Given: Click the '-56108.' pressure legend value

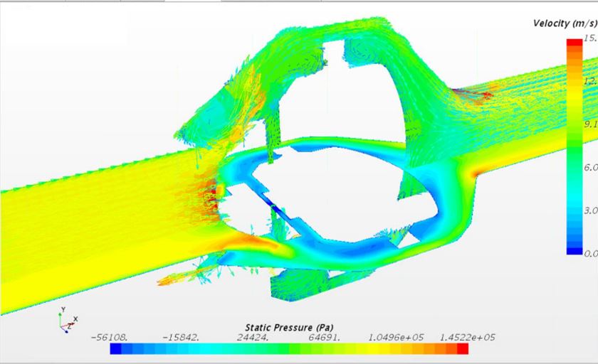Looking at the screenshot, I should pyautogui.click(x=110, y=338).
